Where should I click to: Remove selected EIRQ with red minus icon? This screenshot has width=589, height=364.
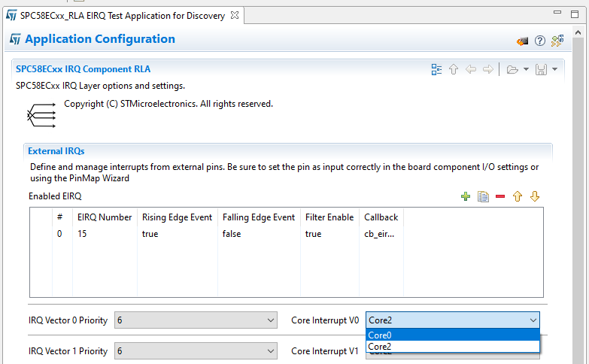coord(500,196)
